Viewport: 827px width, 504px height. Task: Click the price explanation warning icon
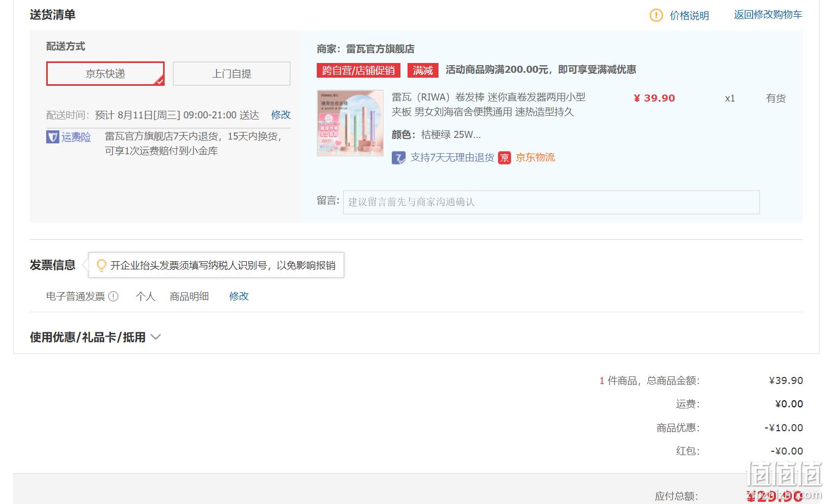tap(656, 15)
